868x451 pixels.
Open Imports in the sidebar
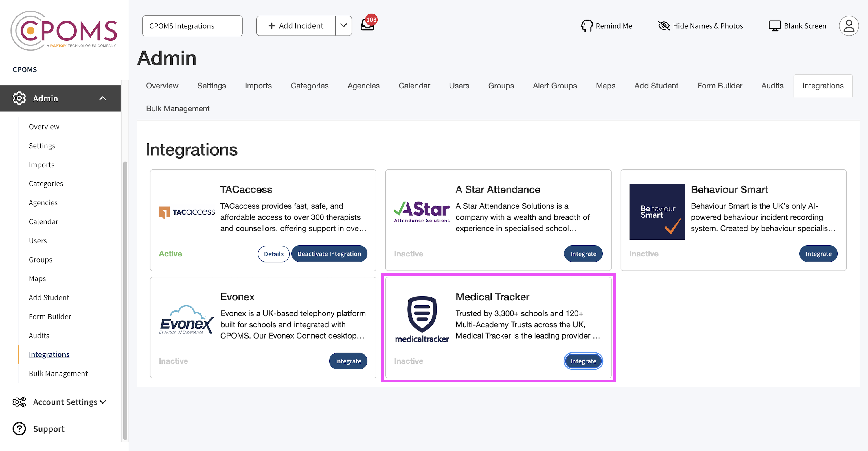pos(41,164)
